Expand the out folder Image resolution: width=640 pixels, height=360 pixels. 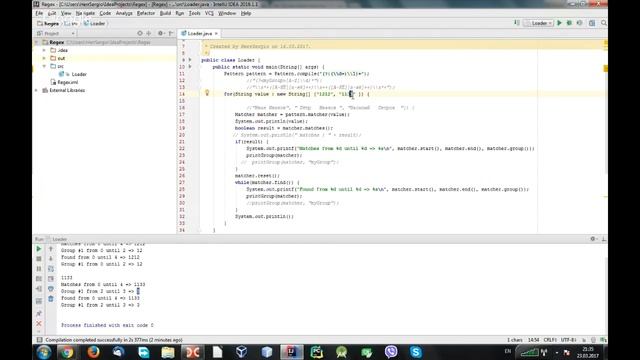[x=44, y=58]
